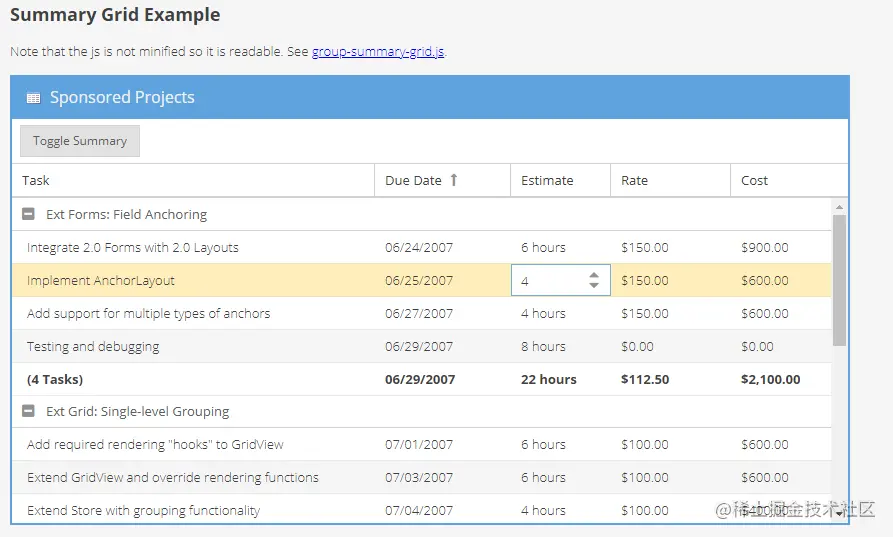The height and width of the screenshot is (537, 893).
Task: Click the due date 07/03/2007
Action: (419, 478)
